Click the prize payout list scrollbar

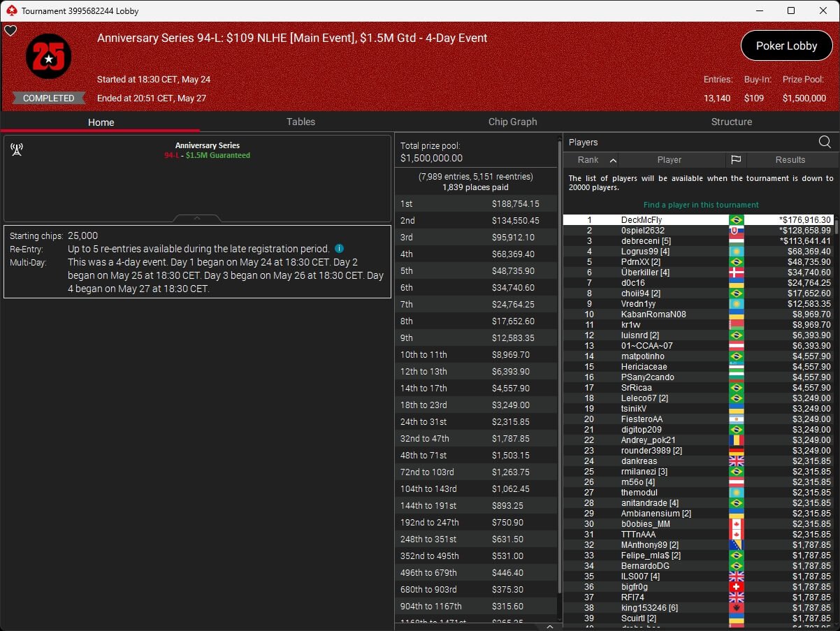[560, 367]
